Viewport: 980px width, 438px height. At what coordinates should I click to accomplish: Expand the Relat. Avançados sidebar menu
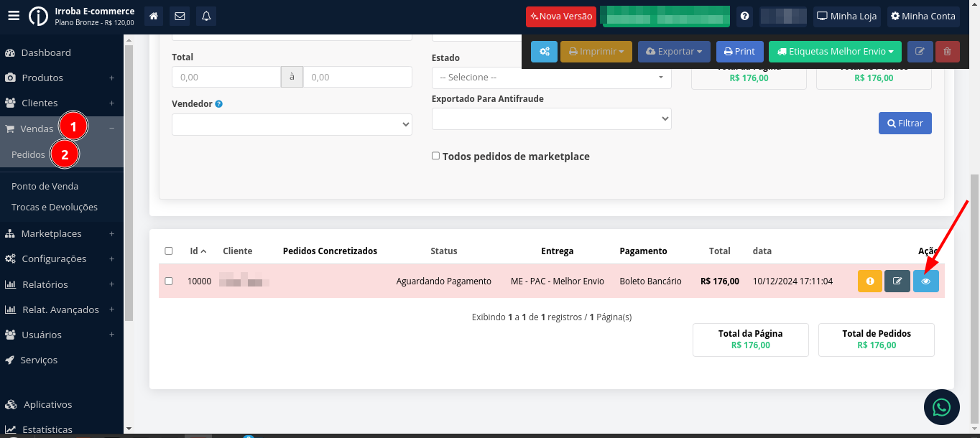[x=62, y=309]
